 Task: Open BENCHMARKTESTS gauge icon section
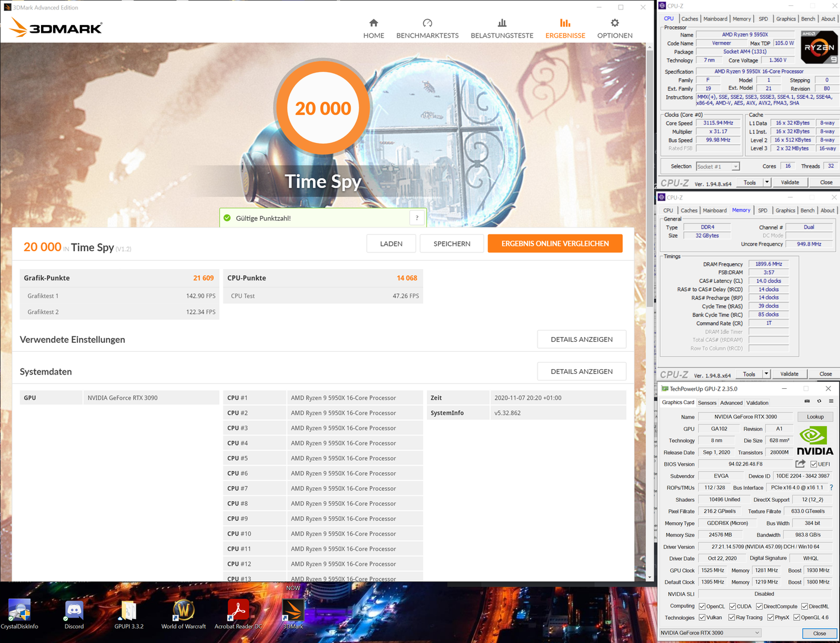[x=427, y=29]
